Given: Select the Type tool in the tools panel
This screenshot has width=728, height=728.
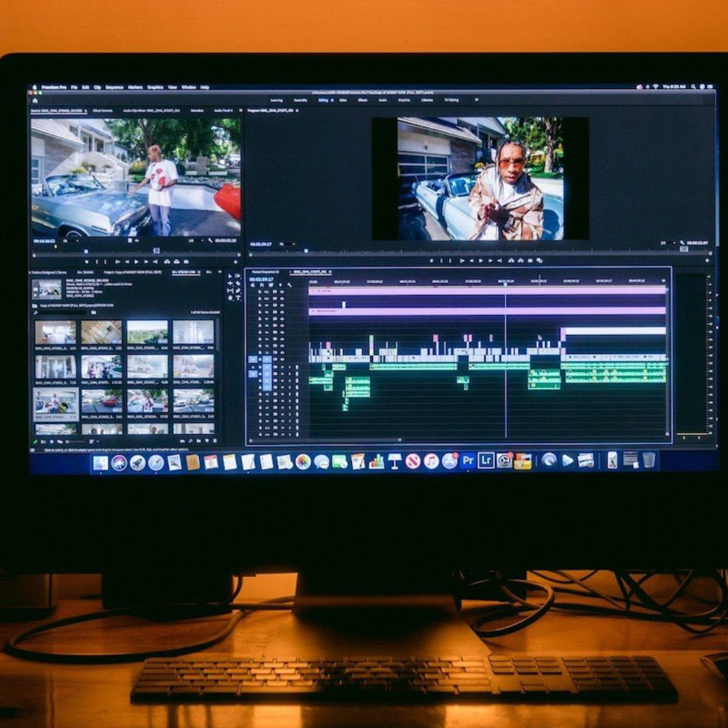Looking at the screenshot, I should 239,297.
